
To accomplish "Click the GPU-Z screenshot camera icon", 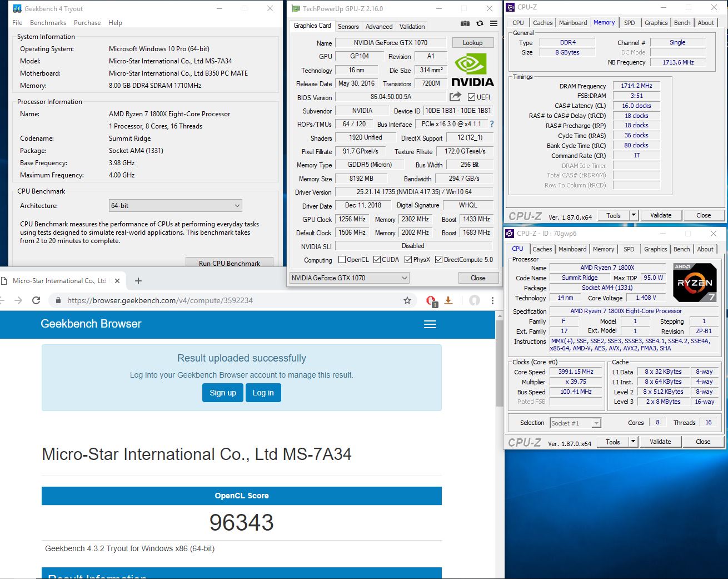I will (465, 24).
